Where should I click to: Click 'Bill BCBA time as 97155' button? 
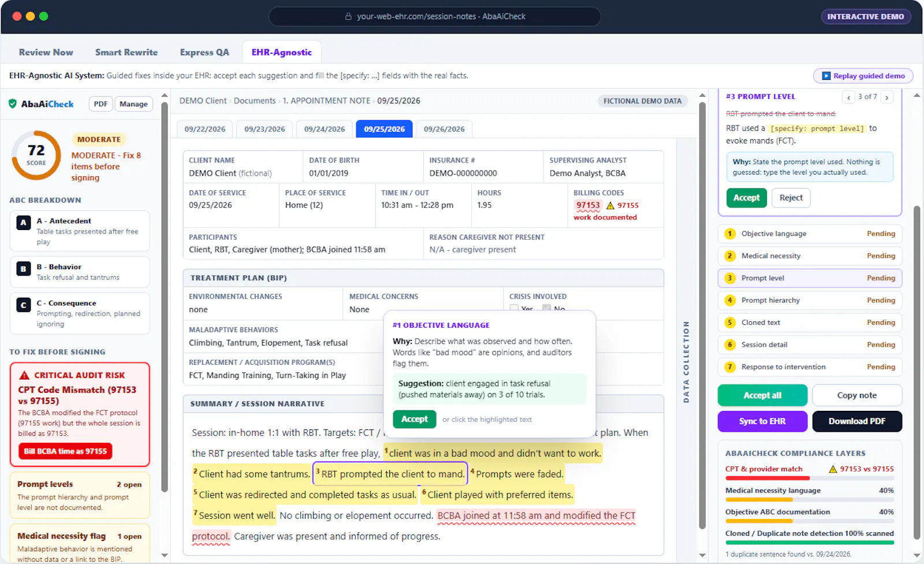pyautogui.click(x=65, y=452)
